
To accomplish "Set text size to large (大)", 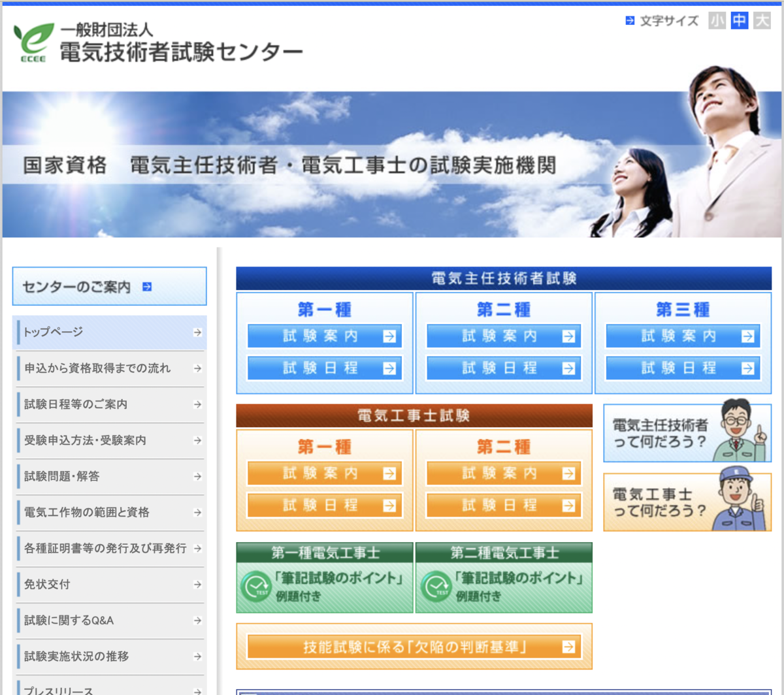I will tap(762, 21).
